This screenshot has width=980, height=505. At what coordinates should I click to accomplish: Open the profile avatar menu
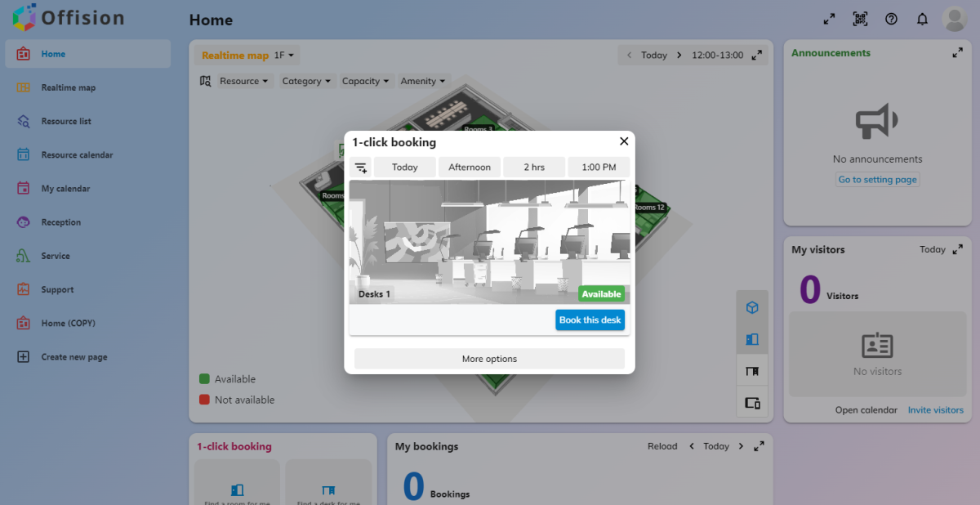pos(955,19)
